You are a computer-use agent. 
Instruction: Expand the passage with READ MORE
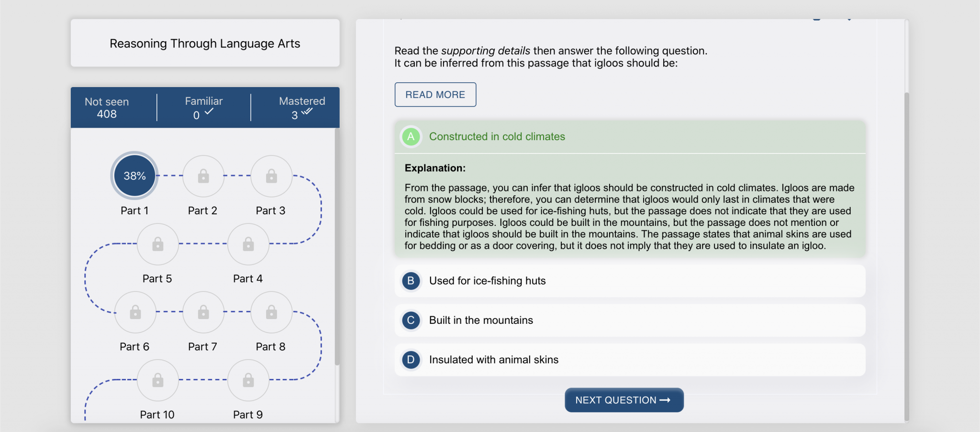click(435, 94)
